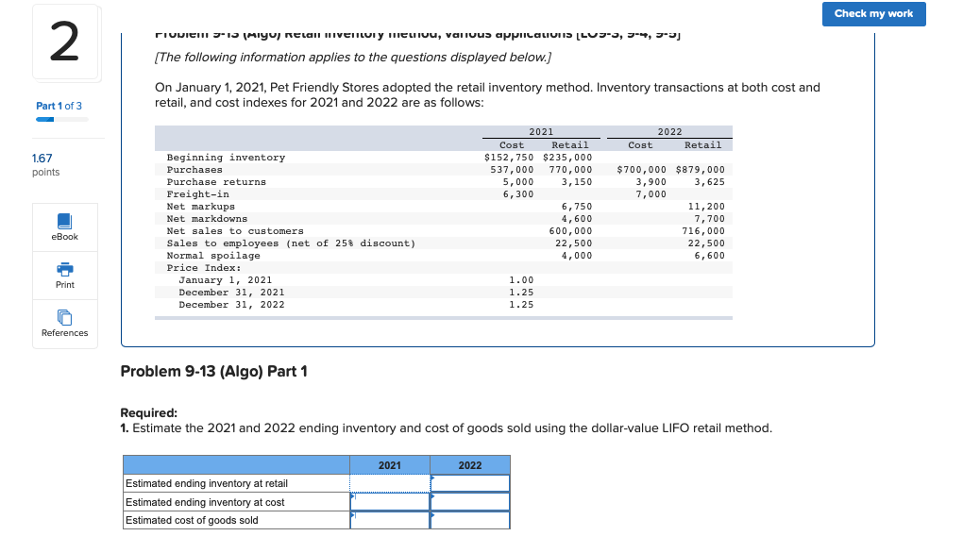
Task: Click 'Estimated ending inventory at retail' row label
Action: pos(206,483)
